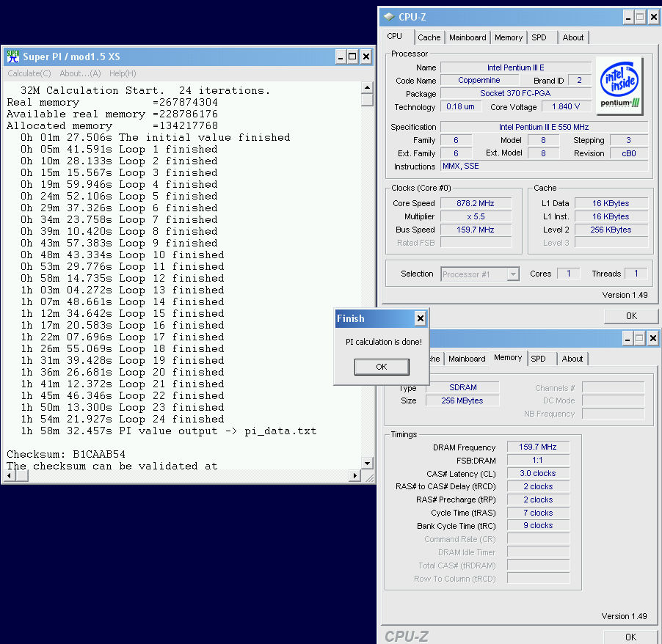Image resolution: width=662 pixels, height=644 pixels.
Task: Click OK in the Finish dialog
Action: 382,367
